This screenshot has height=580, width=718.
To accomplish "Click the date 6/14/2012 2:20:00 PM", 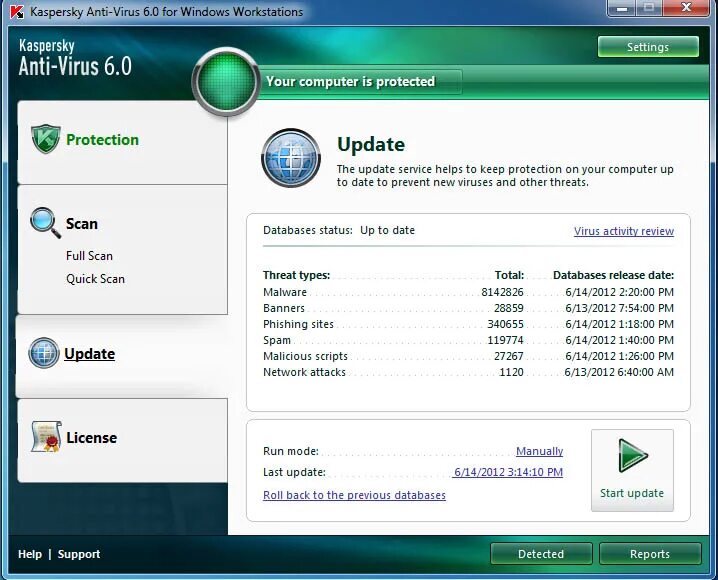I will 620,292.
